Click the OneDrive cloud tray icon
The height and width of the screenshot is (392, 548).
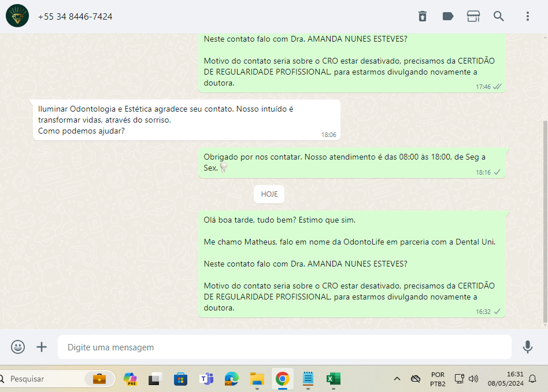tap(416, 379)
